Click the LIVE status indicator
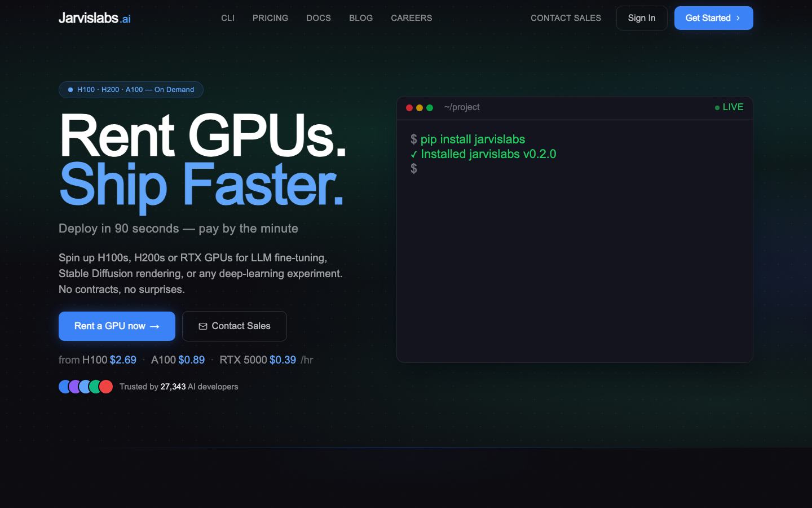This screenshot has height=508, width=812. coord(729,107)
